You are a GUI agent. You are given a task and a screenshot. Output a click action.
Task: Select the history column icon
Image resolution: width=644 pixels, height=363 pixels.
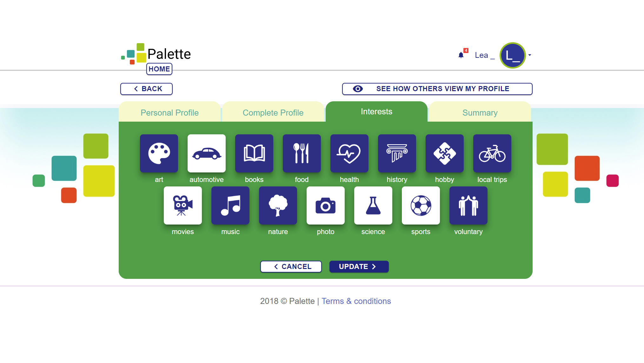tap(397, 153)
